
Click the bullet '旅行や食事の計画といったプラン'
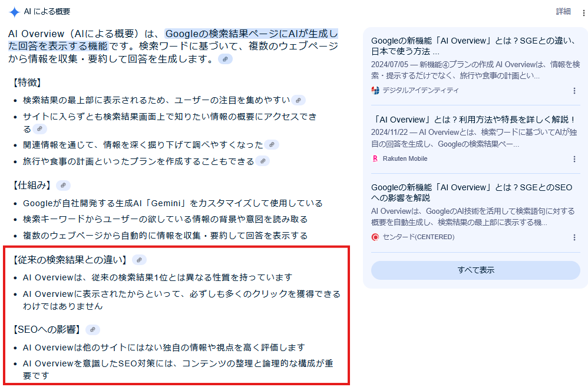[138, 161]
